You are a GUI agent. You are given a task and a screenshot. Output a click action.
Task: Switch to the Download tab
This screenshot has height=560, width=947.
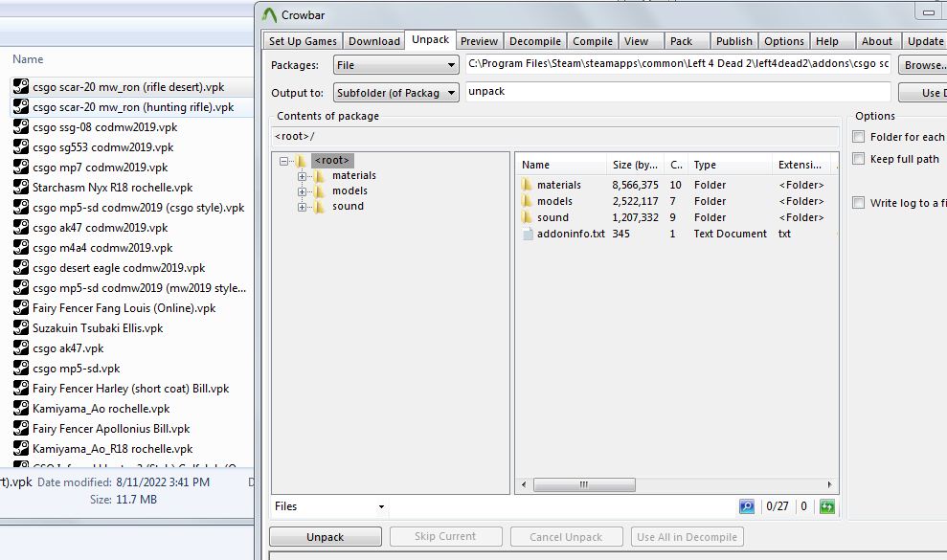click(373, 41)
